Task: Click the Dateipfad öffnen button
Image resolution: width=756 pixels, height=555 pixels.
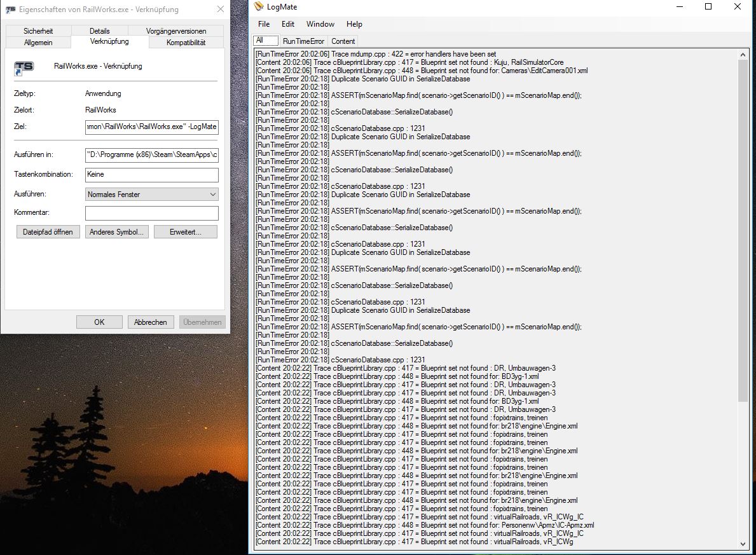Action: [x=48, y=232]
